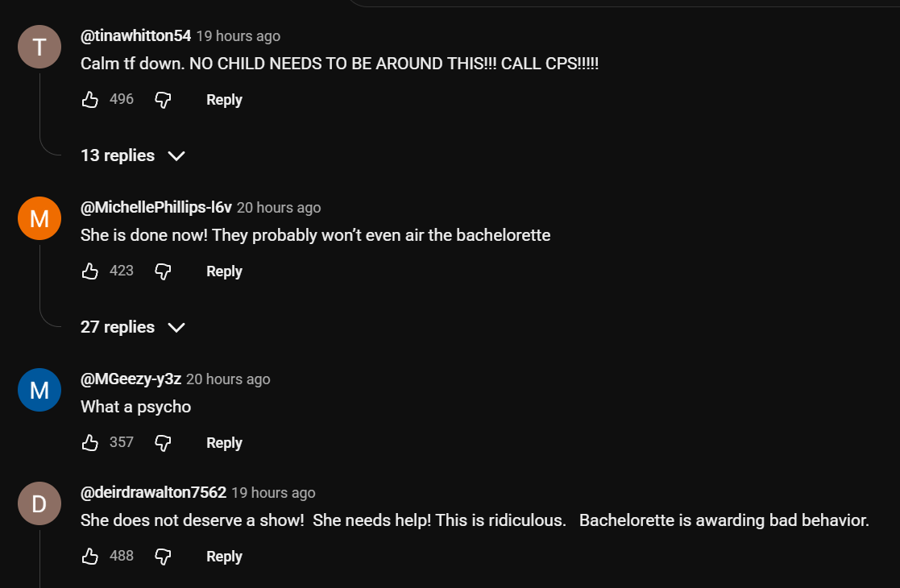The image size is (900, 588).
Task: Like the comment by @deirdrawalton7562
Action: point(90,557)
